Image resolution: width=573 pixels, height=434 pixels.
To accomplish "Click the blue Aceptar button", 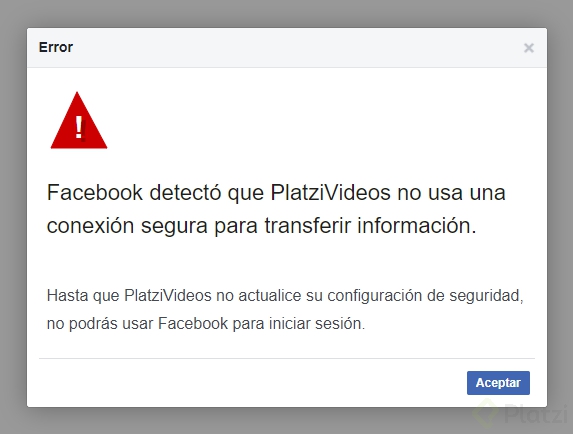I will (498, 383).
